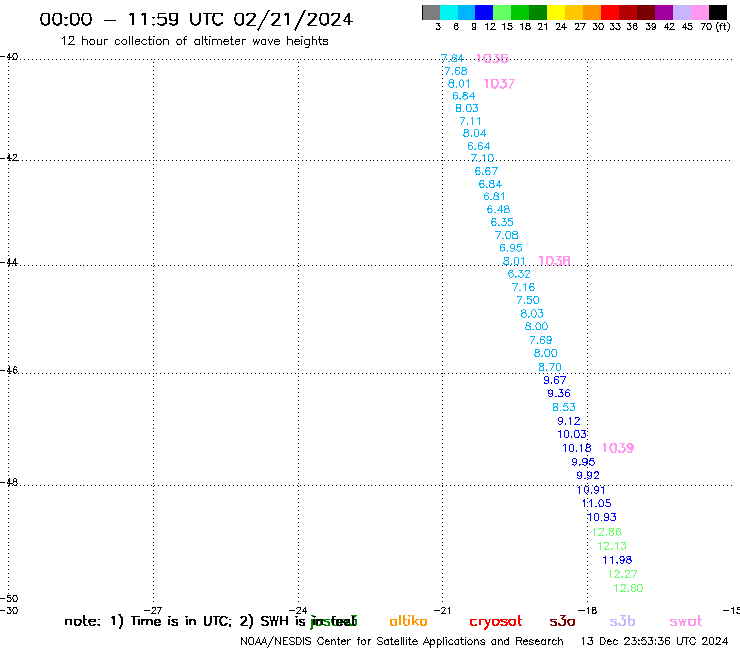Select the 12.60 value at the track's end
This screenshot has height=650, width=740.
tap(628, 588)
